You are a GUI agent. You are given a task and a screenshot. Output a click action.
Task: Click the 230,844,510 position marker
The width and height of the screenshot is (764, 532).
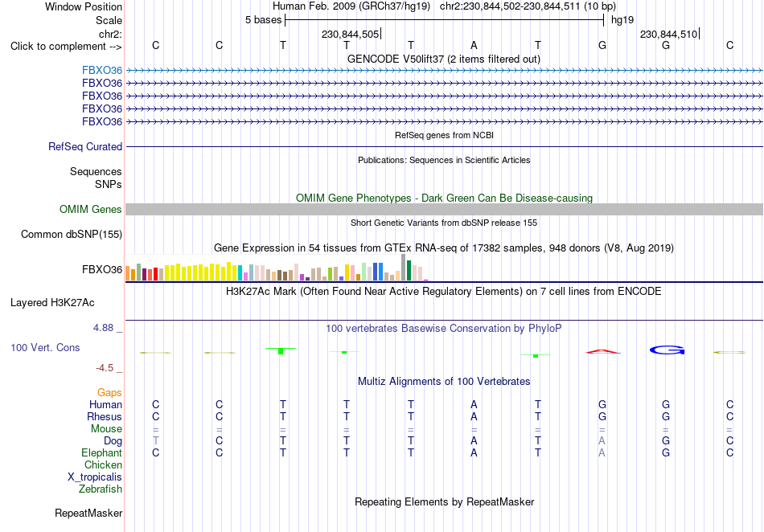click(x=669, y=34)
